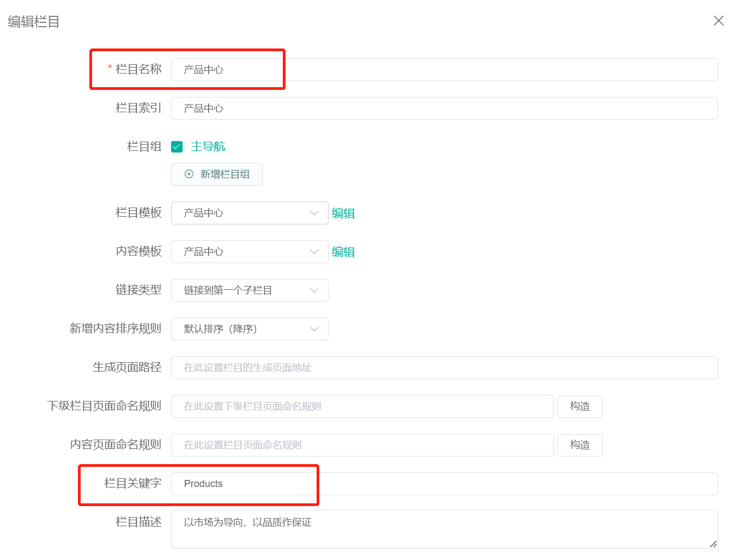The image size is (734, 560).
Task: Open the 内容模板 content template dropdown
Action: 249,252
